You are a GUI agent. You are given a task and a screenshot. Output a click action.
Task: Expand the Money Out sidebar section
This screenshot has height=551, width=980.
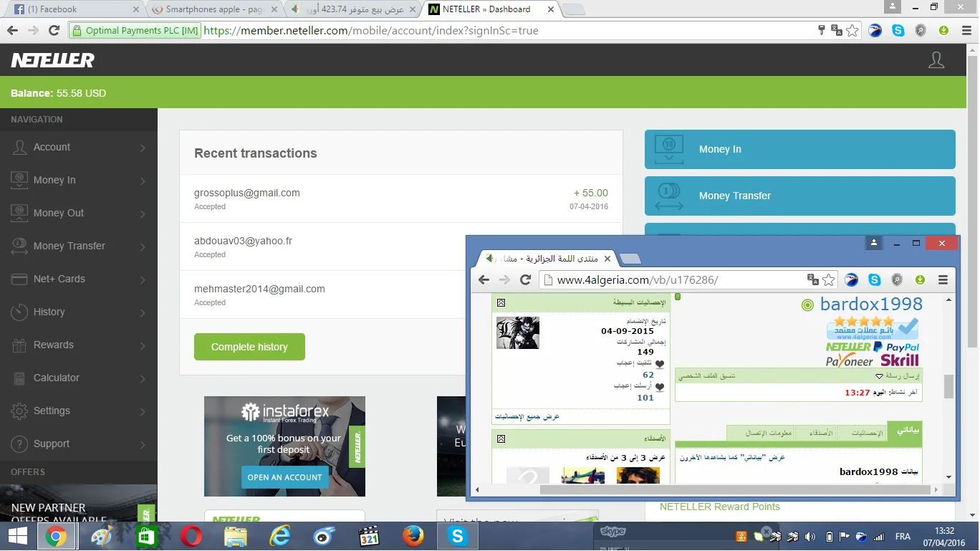point(78,213)
